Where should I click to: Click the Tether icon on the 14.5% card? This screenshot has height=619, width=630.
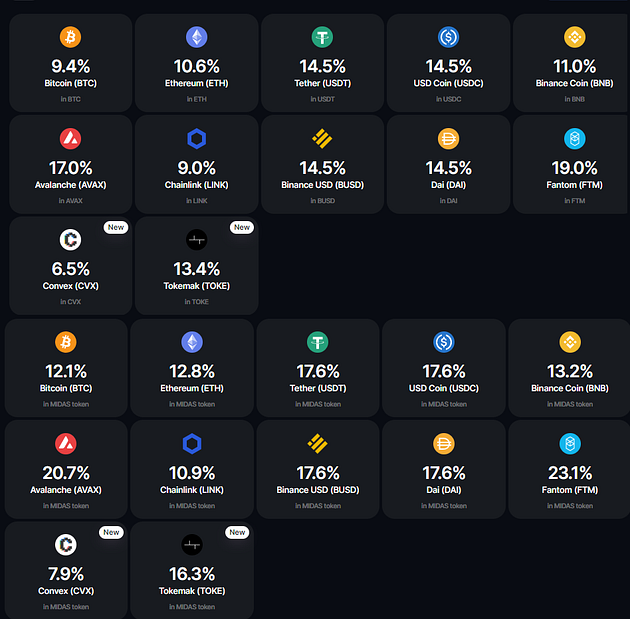(322, 37)
